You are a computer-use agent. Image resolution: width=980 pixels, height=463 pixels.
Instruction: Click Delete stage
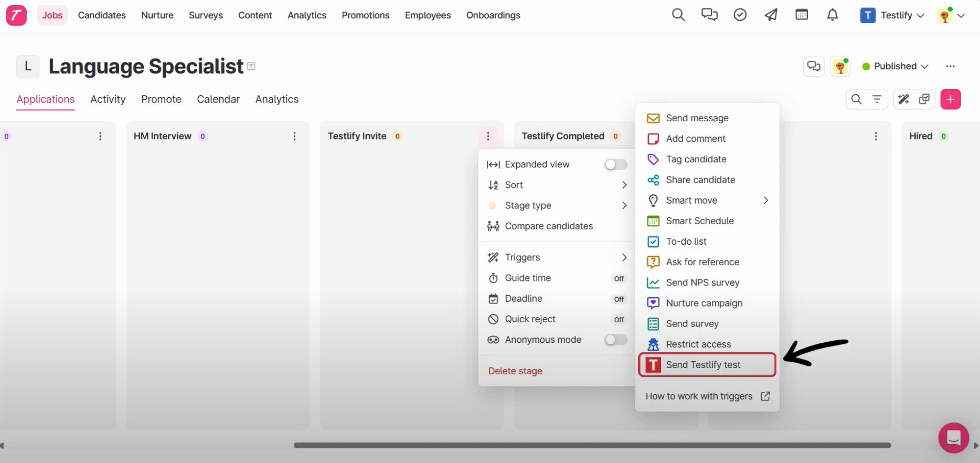515,371
